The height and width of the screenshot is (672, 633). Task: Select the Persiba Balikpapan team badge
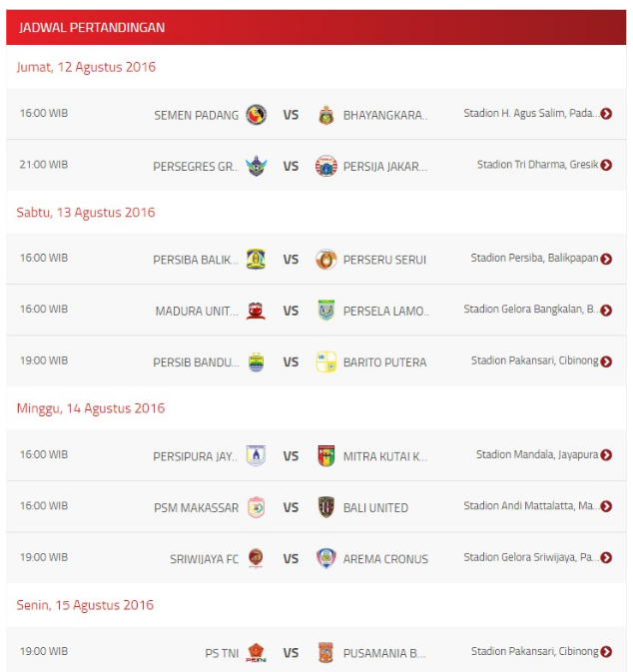point(256,259)
